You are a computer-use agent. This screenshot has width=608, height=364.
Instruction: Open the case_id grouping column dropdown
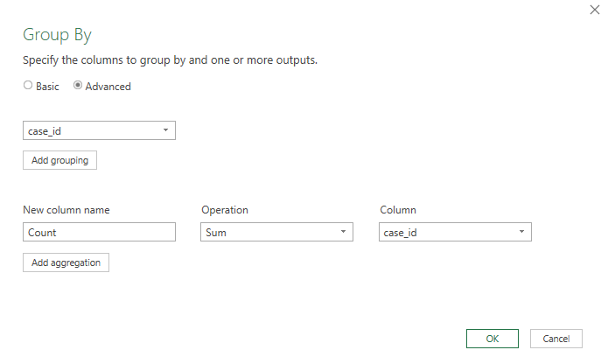(x=99, y=130)
